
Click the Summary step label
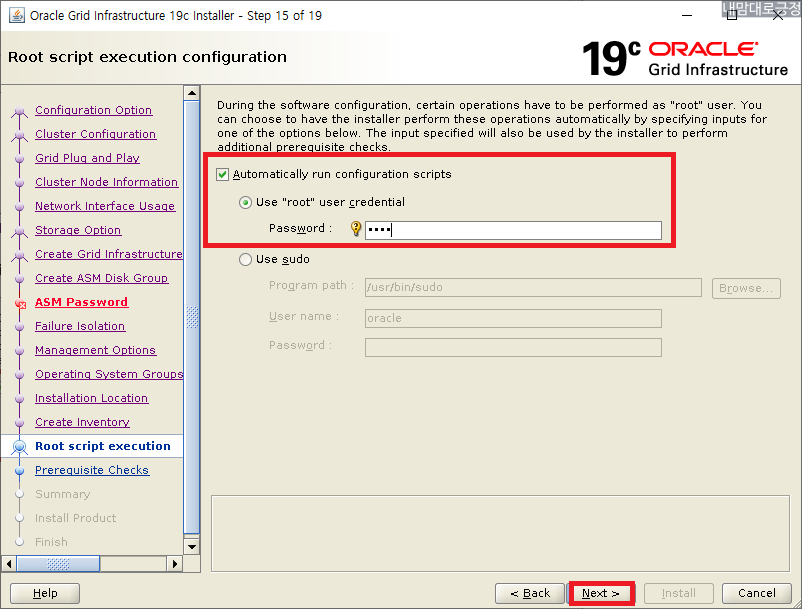click(x=62, y=494)
